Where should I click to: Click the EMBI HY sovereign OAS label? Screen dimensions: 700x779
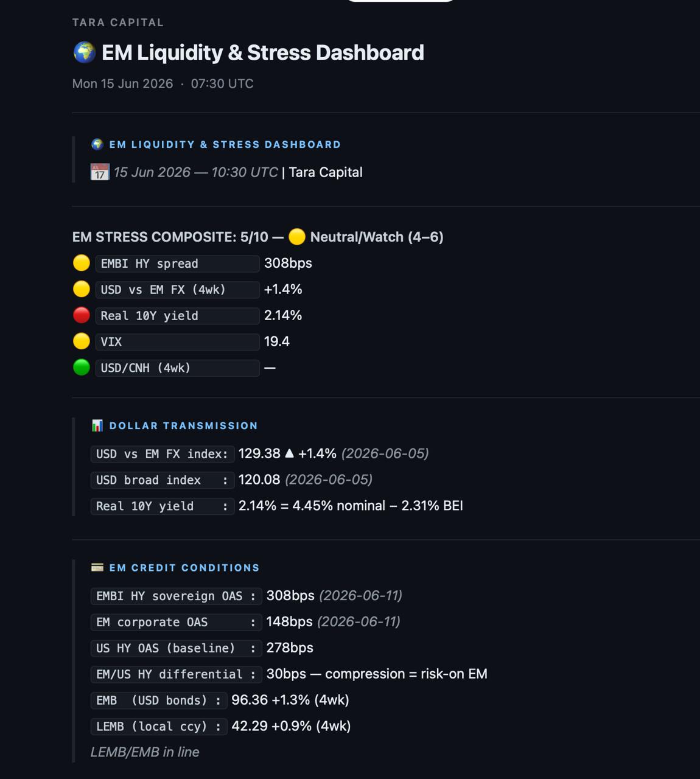pos(177,596)
